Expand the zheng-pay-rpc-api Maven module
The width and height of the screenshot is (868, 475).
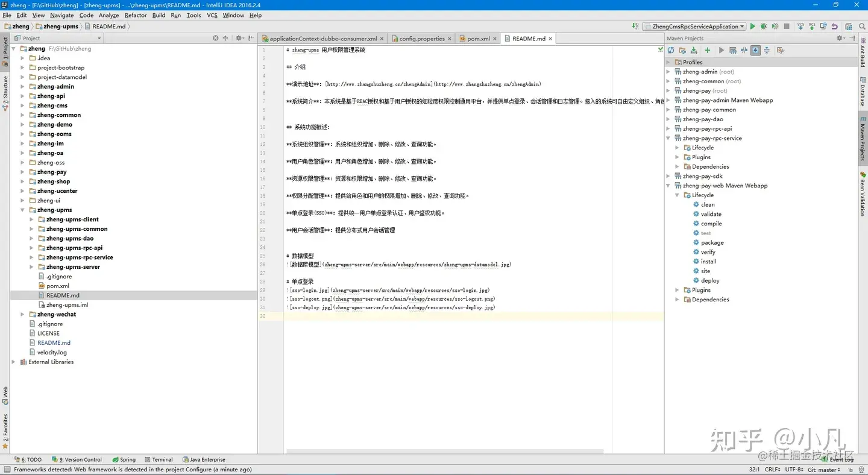668,128
